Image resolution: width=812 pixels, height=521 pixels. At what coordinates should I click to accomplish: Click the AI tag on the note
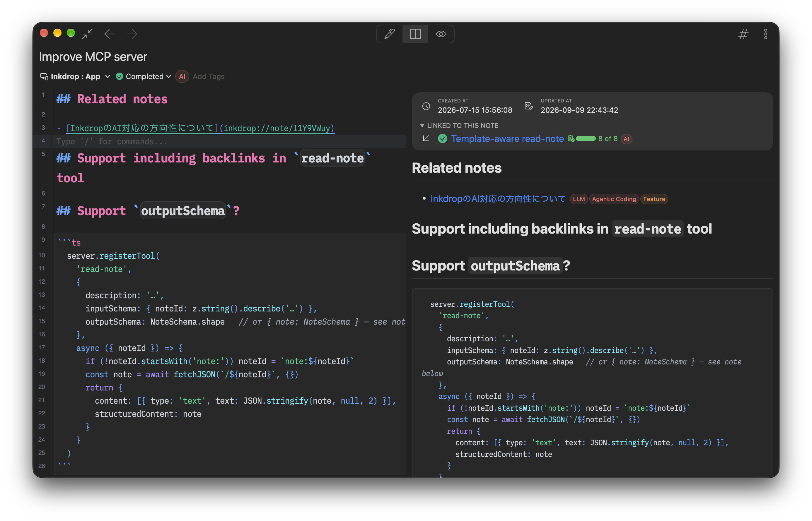(182, 76)
